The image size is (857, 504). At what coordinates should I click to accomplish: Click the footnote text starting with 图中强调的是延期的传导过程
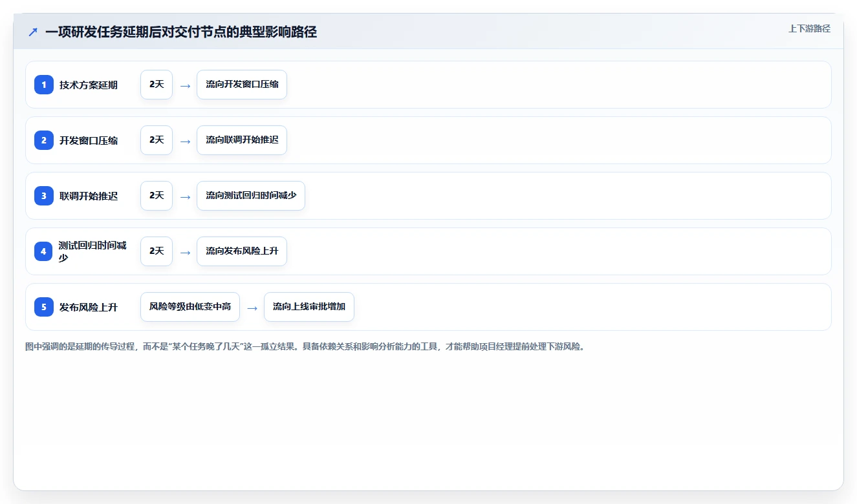[x=305, y=347]
